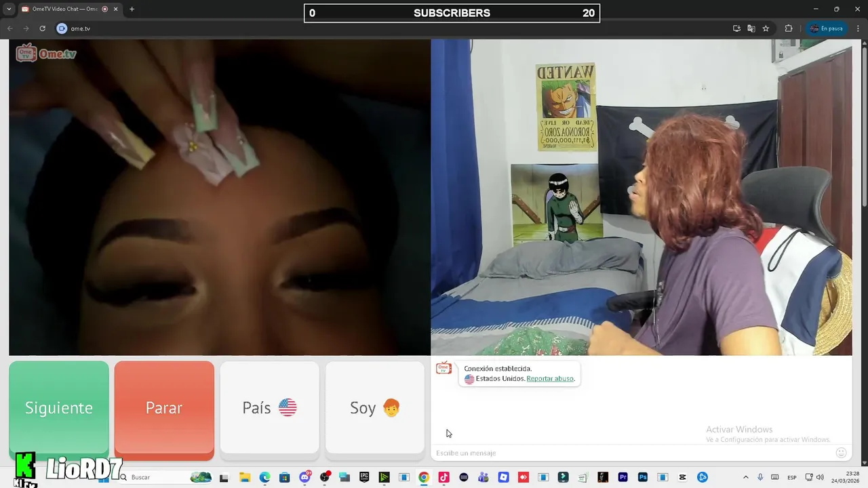Open Epic Games Launcher from the taskbar

pos(364,477)
